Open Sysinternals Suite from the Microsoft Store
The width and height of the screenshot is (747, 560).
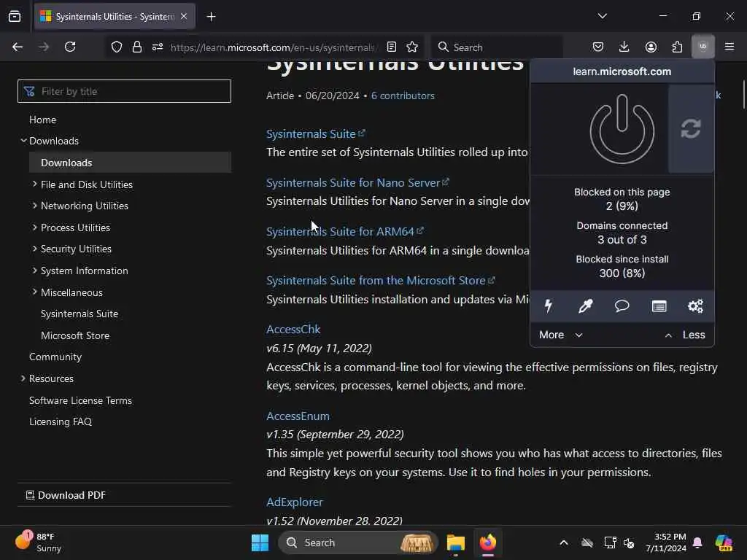381,281
